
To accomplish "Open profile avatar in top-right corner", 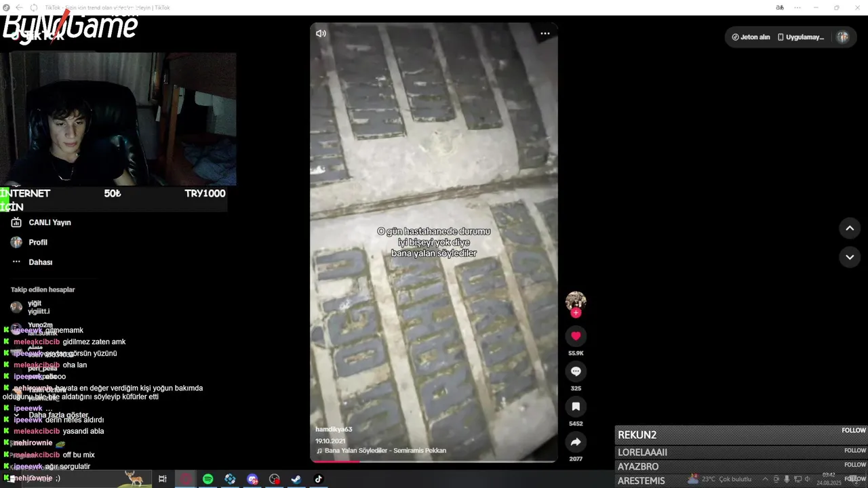I will (843, 37).
